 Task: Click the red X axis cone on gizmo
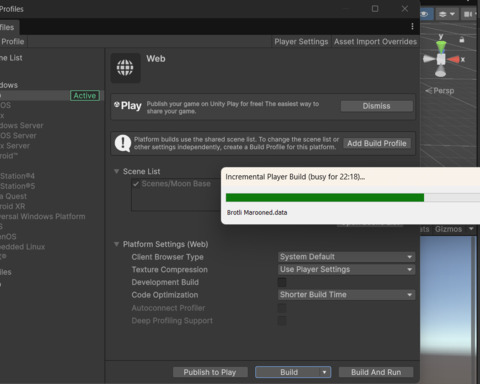coord(454,60)
